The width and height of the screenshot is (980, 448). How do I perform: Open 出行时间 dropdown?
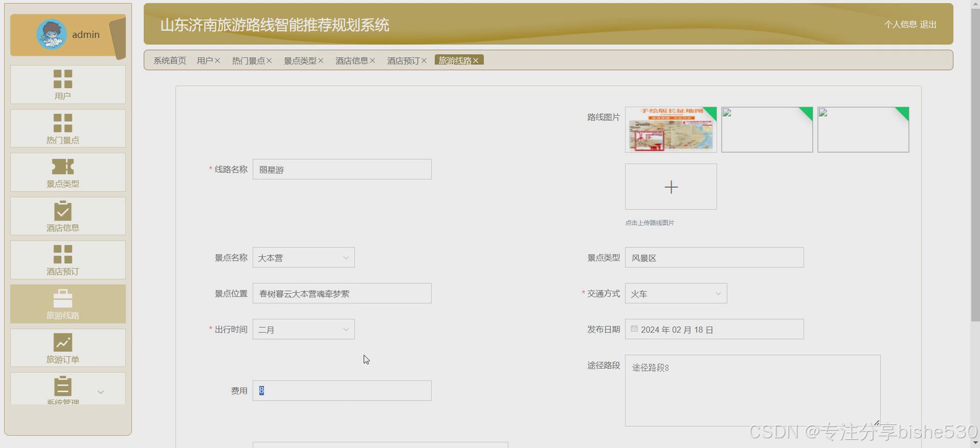coord(304,329)
